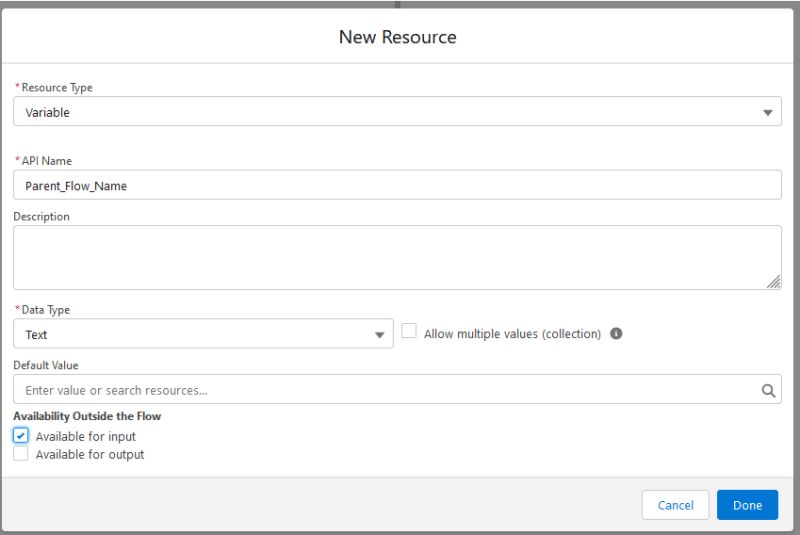Click the magnifier icon in Default Value
This screenshot has width=800, height=535.
tap(768, 390)
